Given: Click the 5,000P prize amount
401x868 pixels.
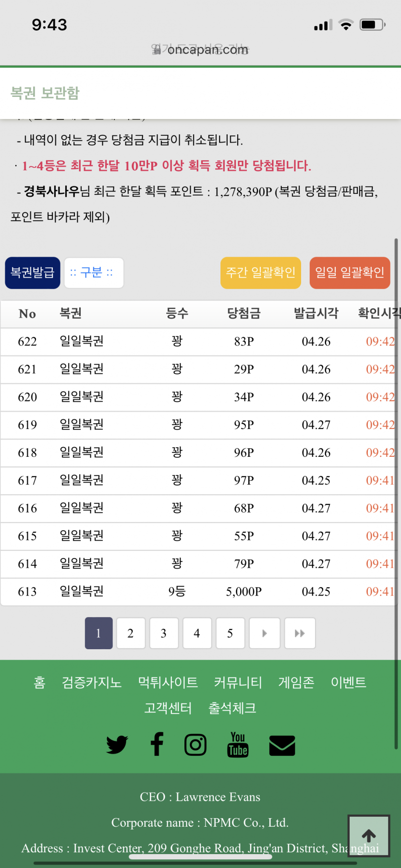Looking at the screenshot, I should (x=244, y=592).
